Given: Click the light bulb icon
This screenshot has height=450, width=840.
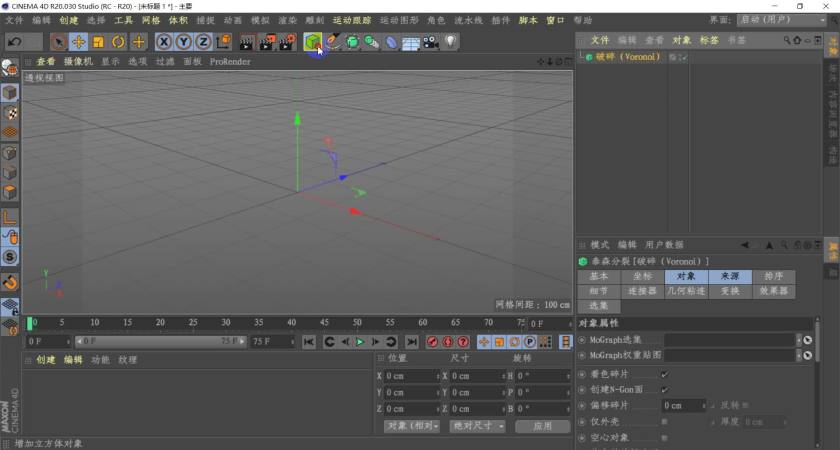Looking at the screenshot, I should [451, 42].
